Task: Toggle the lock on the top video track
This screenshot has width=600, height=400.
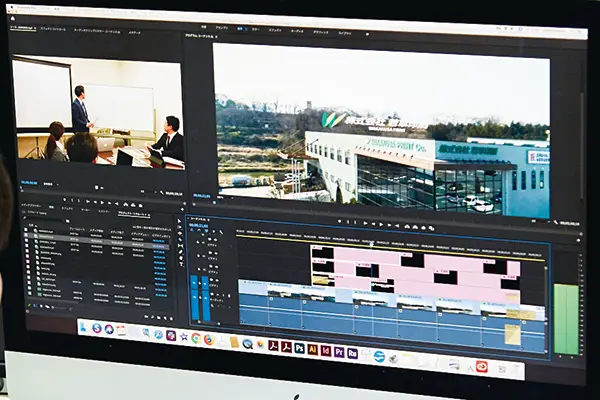Action: click(197, 242)
